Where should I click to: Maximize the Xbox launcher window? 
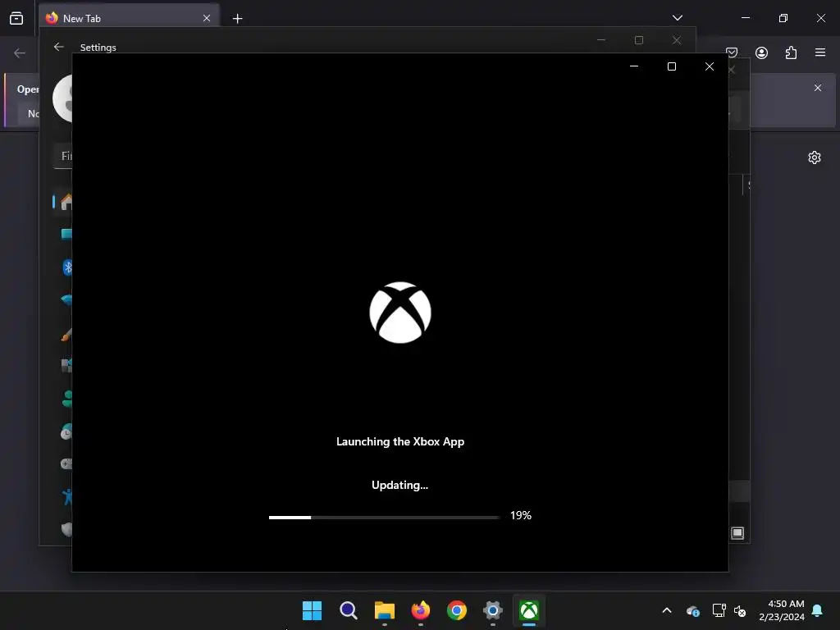pos(671,66)
